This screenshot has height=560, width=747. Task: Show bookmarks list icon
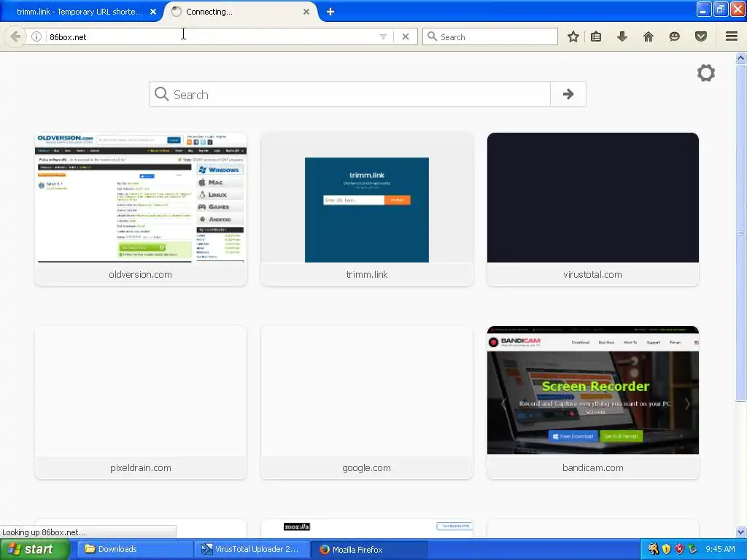[596, 36]
